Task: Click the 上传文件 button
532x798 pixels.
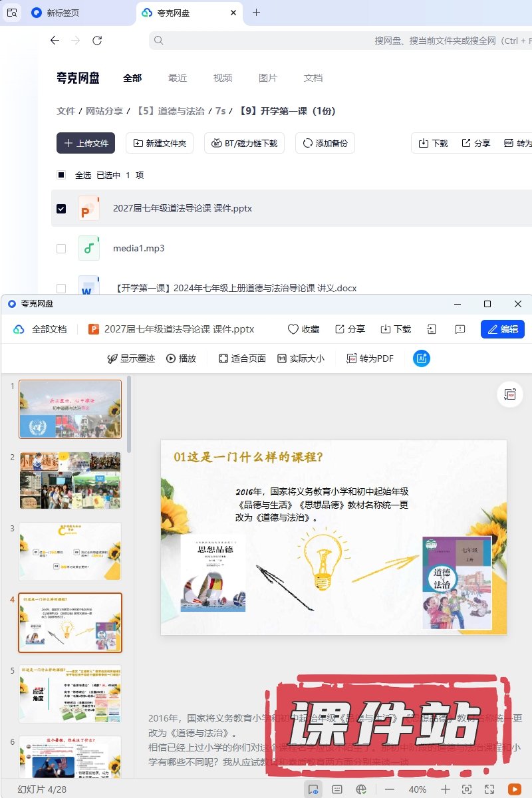Action: click(x=86, y=143)
